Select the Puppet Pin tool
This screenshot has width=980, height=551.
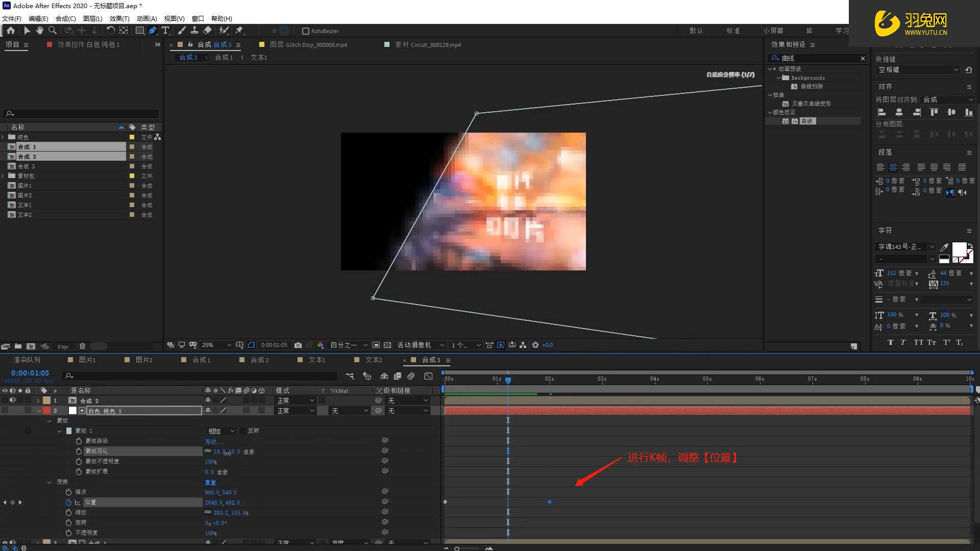point(239,31)
